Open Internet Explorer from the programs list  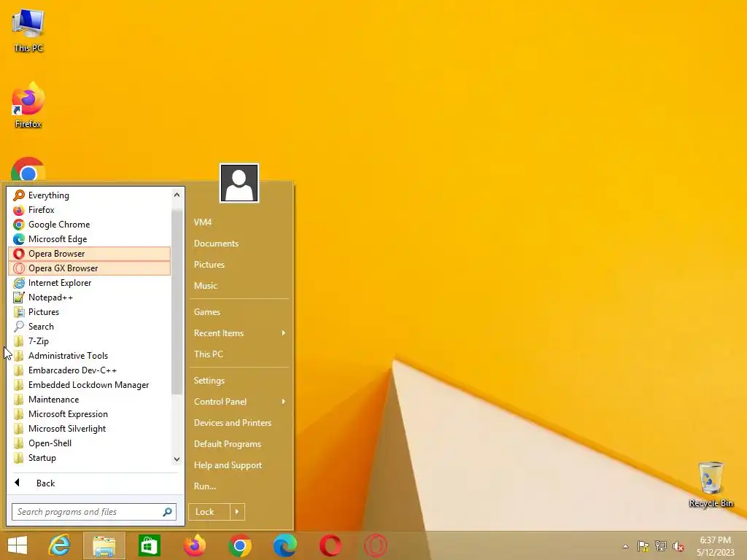tap(89, 283)
